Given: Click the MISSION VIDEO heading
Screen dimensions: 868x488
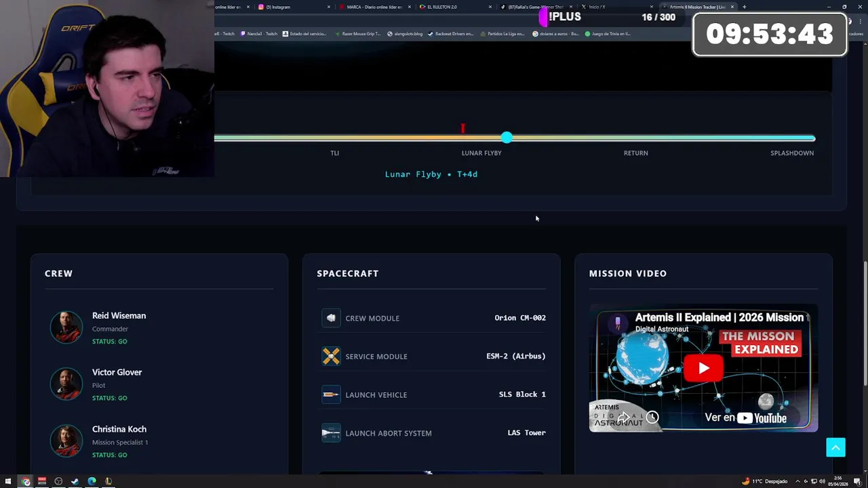Looking at the screenshot, I should pos(628,273).
